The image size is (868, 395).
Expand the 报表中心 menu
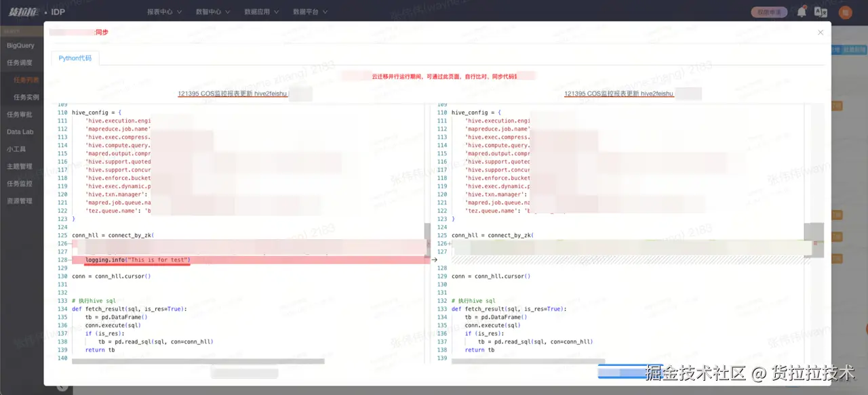(163, 12)
